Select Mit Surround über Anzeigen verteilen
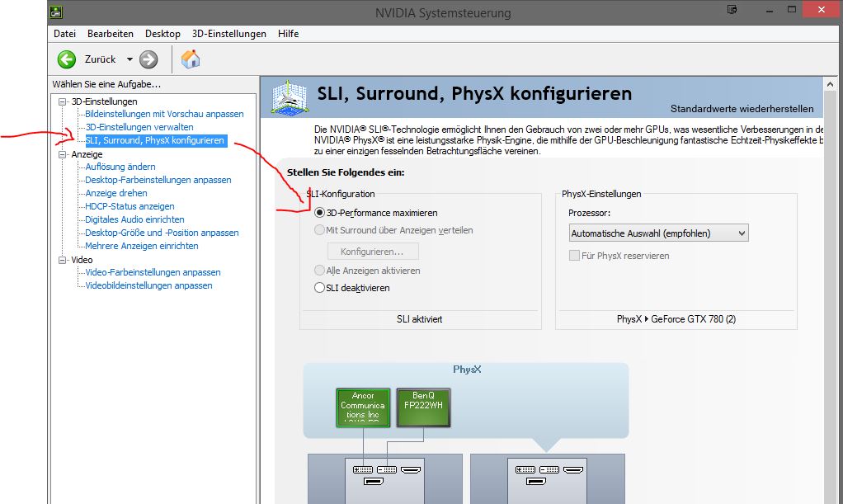 (x=319, y=229)
